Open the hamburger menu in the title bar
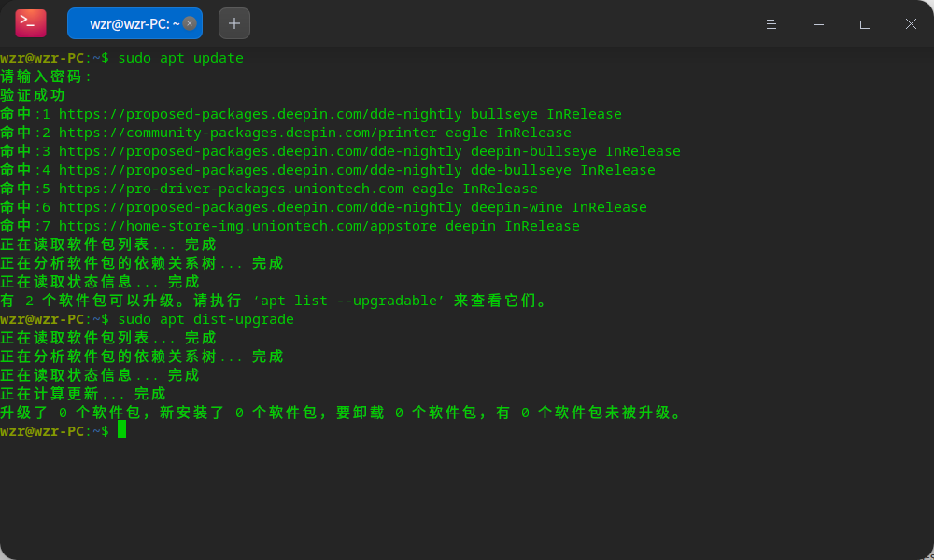The height and width of the screenshot is (560, 934). (x=771, y=24)
